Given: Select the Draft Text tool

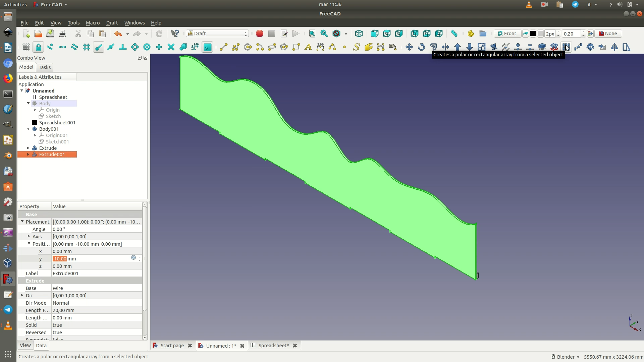Looking at the screenshot, I should click(308, 47).
